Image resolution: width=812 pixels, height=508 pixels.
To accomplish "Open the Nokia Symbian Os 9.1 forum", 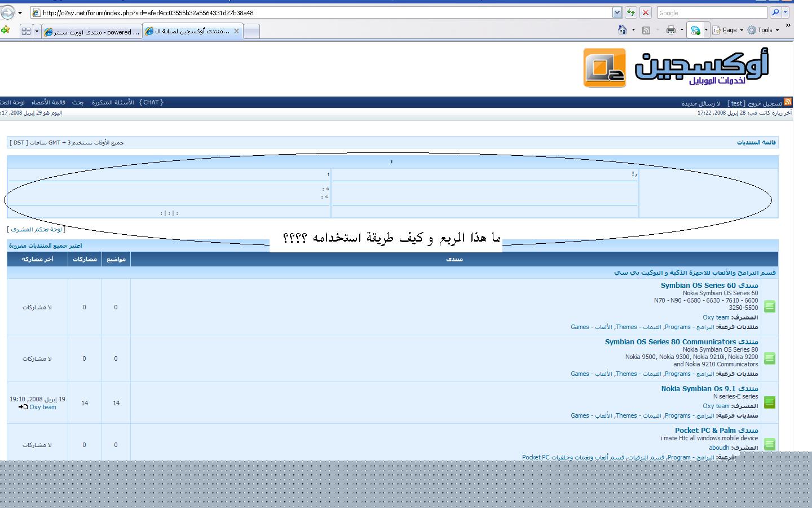I will 709,389.
